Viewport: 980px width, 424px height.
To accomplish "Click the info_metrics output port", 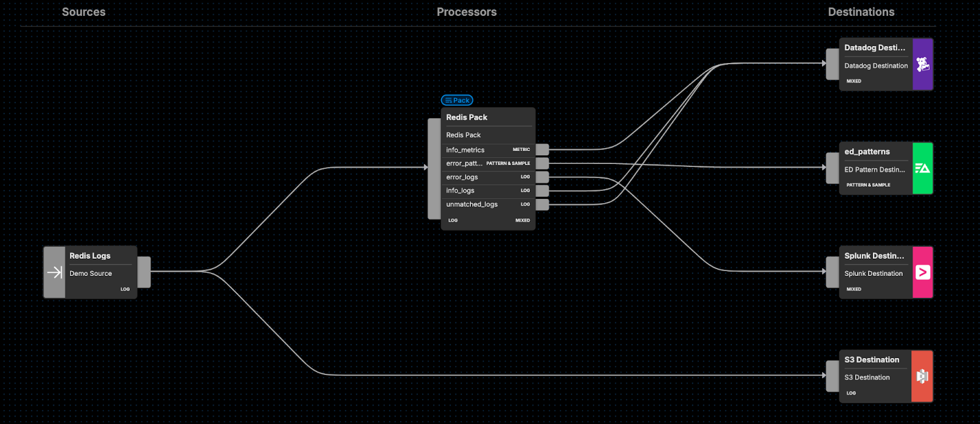I will (542, 150).
